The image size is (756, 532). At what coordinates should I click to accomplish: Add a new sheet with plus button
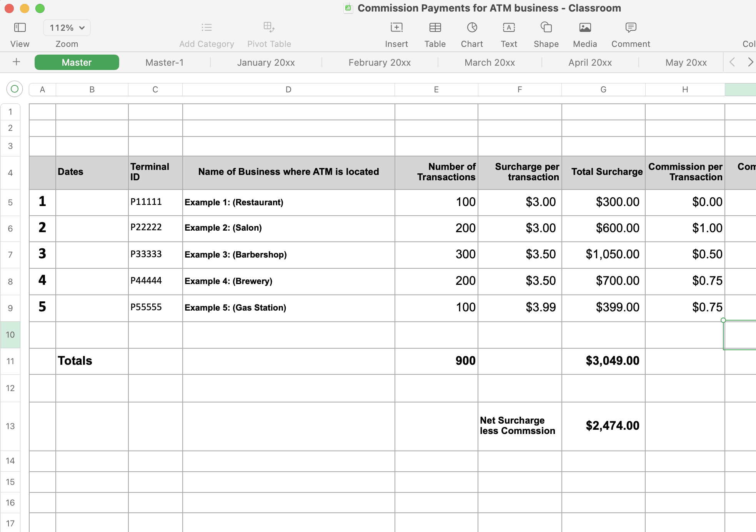[17, 62]
